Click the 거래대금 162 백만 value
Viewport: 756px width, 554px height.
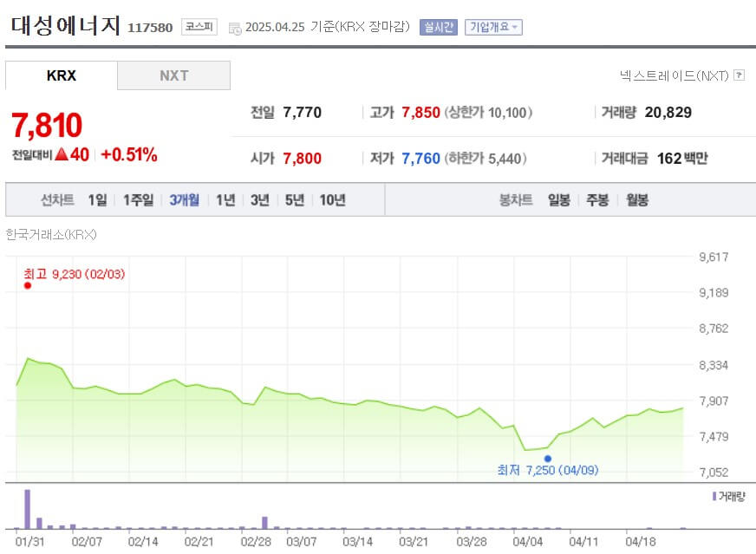click(682, 158)
